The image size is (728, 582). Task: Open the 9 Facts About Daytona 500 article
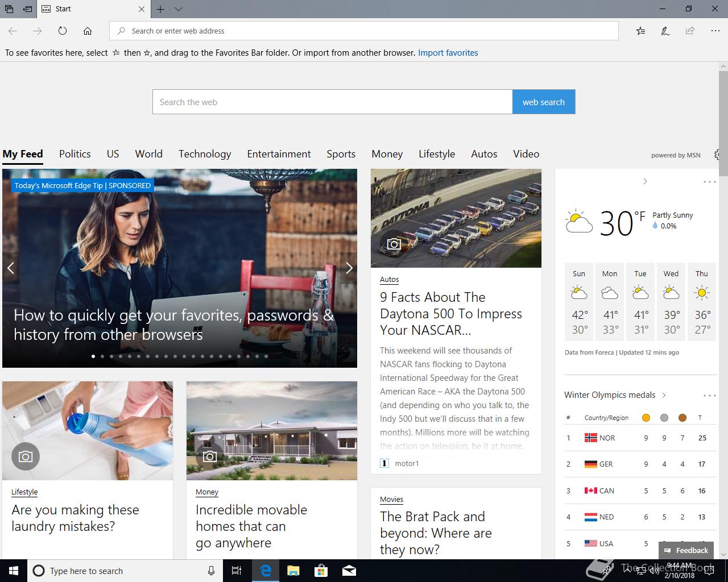point(451,314)
